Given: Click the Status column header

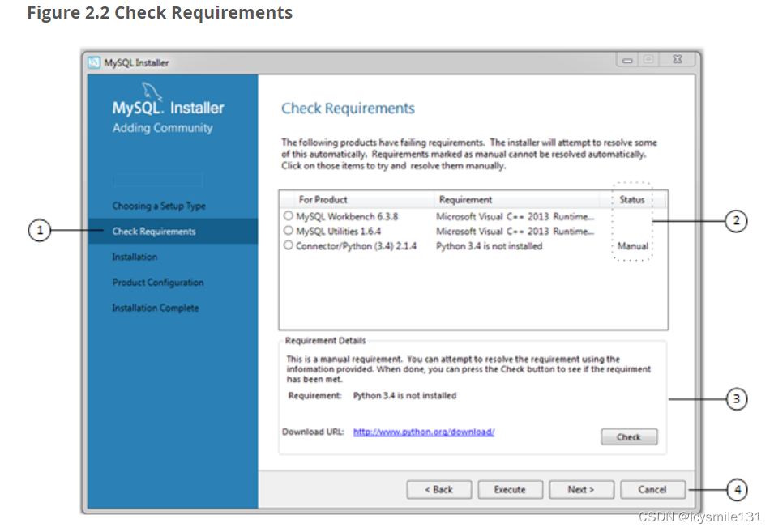Looking at the screenshot, I should tap(631, 198).
